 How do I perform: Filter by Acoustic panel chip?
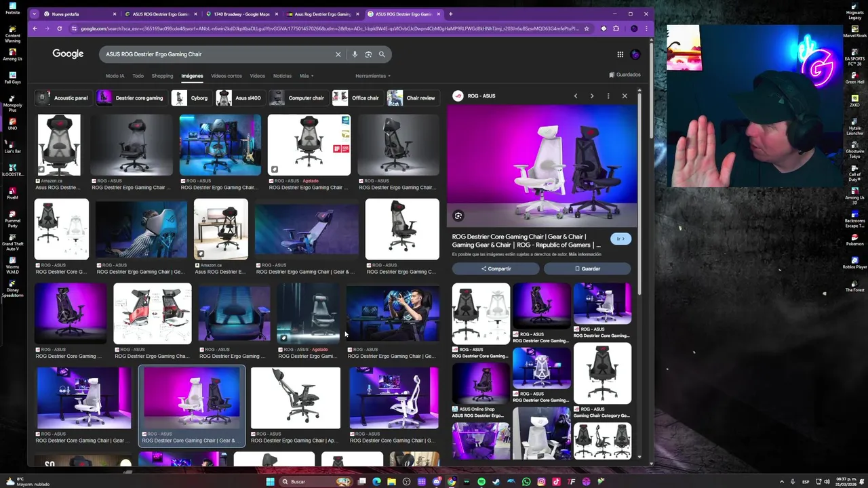tap(64, 98)
